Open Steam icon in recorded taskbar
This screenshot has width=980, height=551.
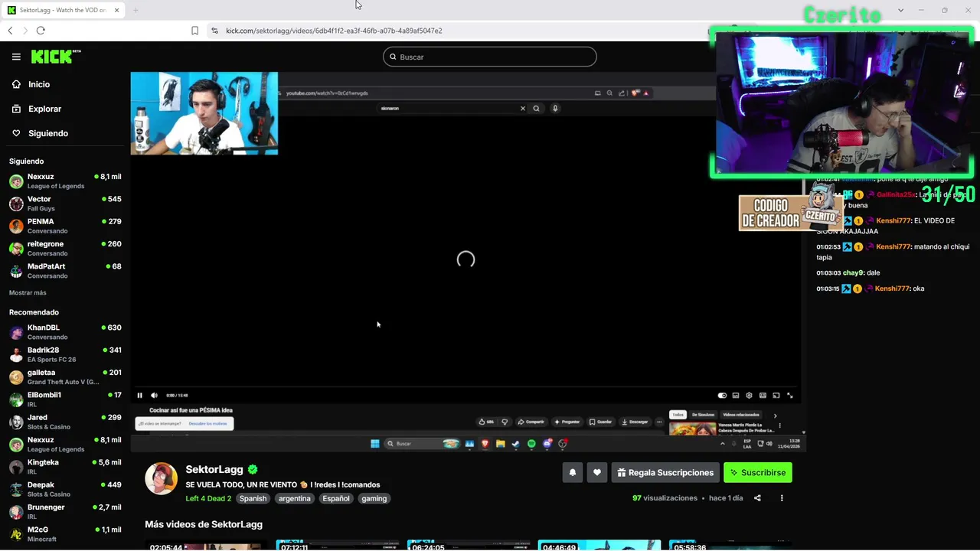(x=515, y=444)
